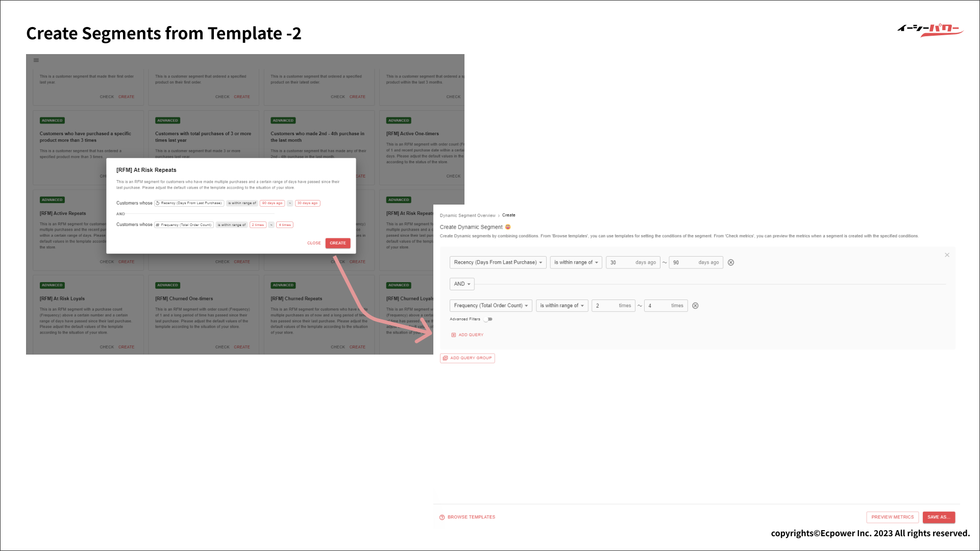Viewport: 980px width, 551px height.
Task: Click the PREVIEW METRICS button
Action: point(892,517)
